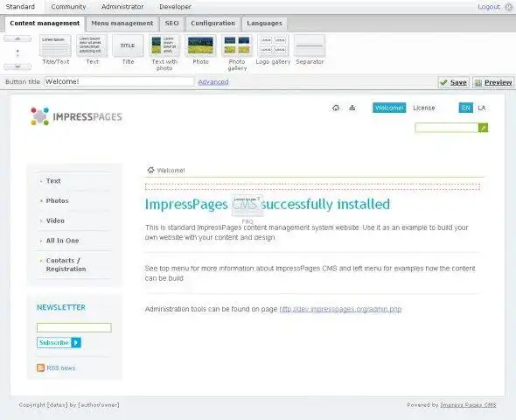Switch to the Languages tab
This screenshot has height=420, width=516.
(264, 24)
